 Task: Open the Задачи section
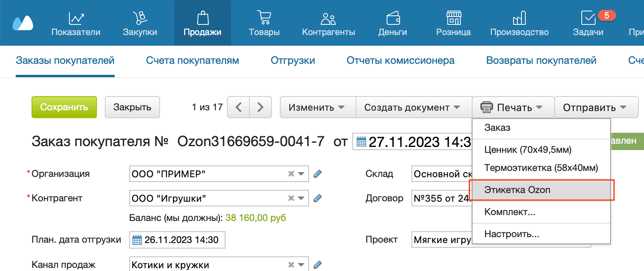(x=588, y=24)
